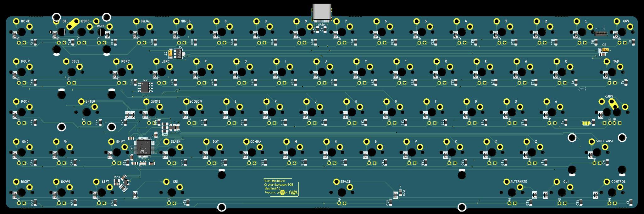This screenshot has width=644, height=214.
Task: Click the VIA logo on the silkscreen
Action: point(294,193)
